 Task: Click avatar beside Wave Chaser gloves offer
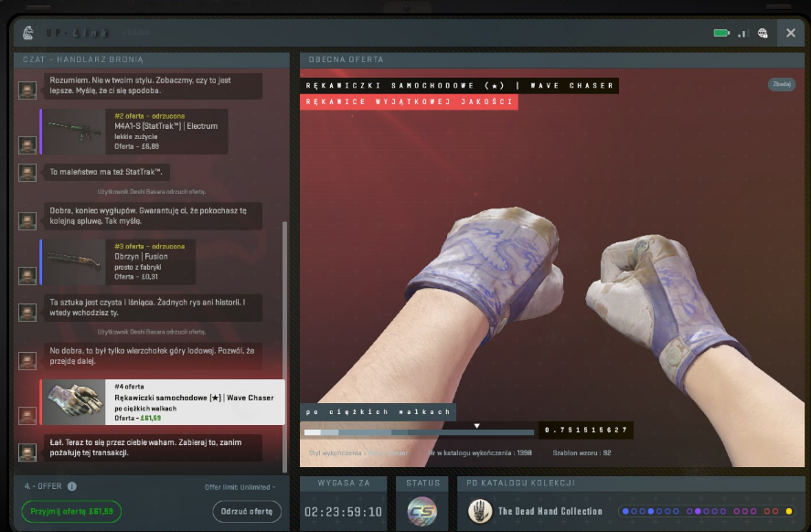point(27,415)
